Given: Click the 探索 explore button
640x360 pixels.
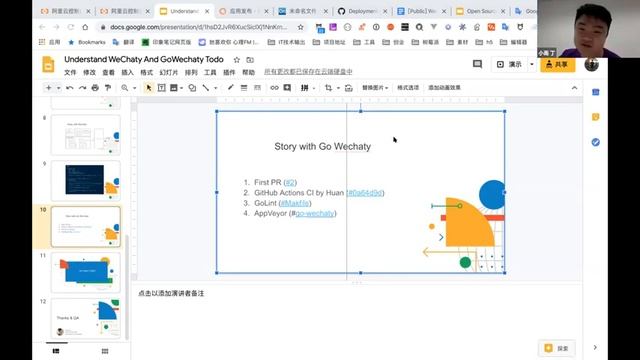Looking at the screenshot, I should pyautogui.click(x=557, y=348).
